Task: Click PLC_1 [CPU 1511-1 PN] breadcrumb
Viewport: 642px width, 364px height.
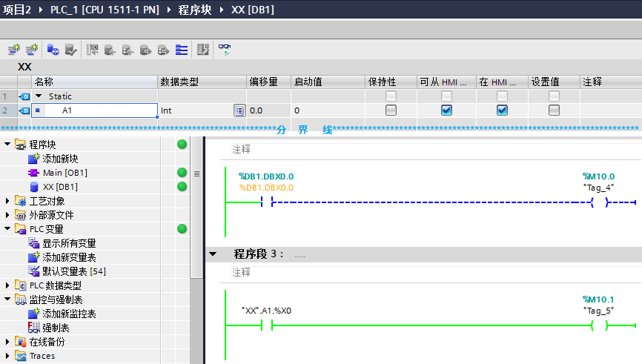Action: point(105,10)
